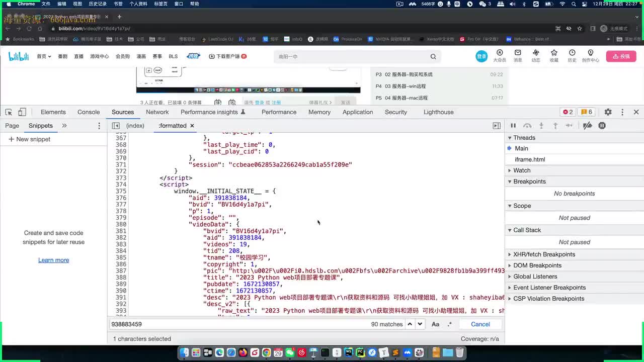Switch to the Console tab
Screen dimensions: 644x362
point(89,112)
